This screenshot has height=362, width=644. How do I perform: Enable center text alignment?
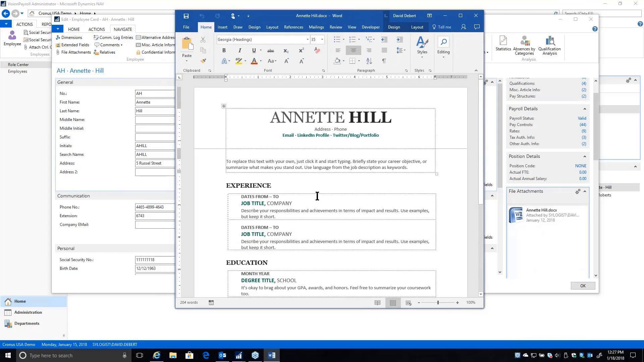(x=353, y=50)
